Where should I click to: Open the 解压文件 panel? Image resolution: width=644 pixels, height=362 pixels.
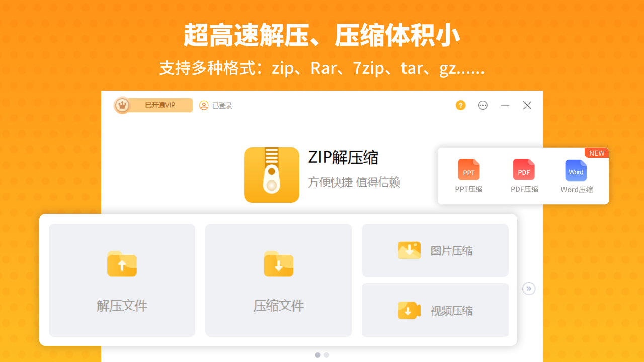pyautogui.click(x=122, y=280)
